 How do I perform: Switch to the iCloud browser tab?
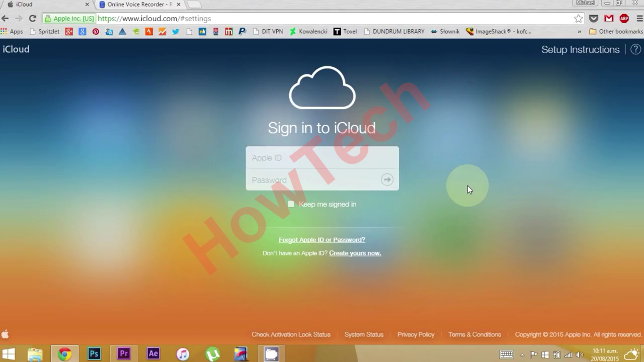pyautogui.click(x=48, y=5)
